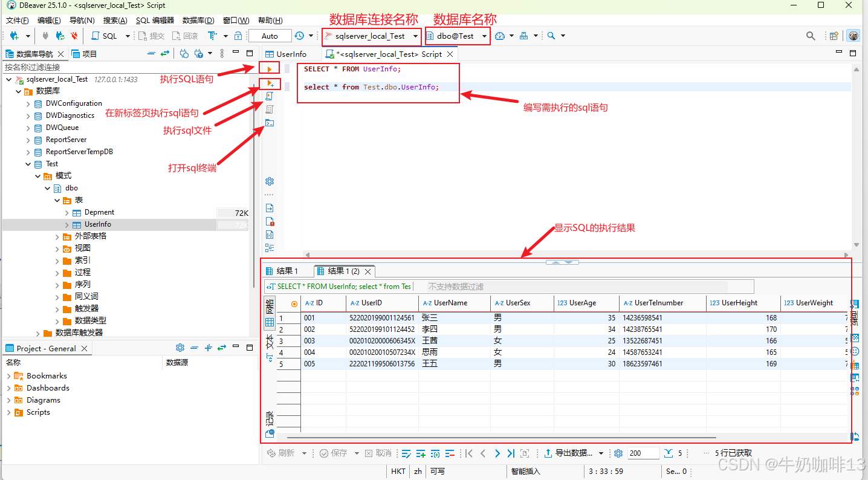Execute SQL statement with top run arrow
The width and height of the screenshot is (868, 480).
(270, 69)
